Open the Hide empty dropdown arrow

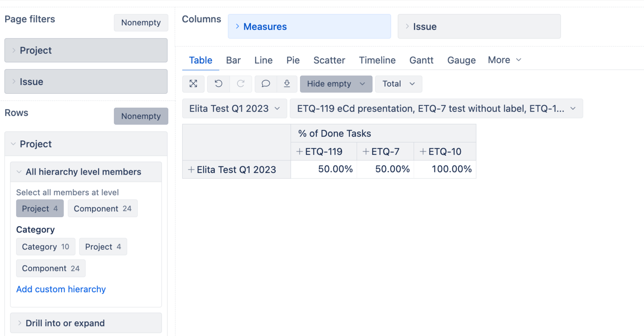[x=362, y=84]
